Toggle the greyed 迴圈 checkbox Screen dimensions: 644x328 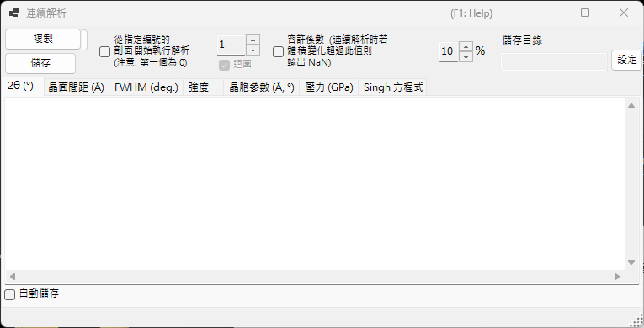tap(224, 65)
